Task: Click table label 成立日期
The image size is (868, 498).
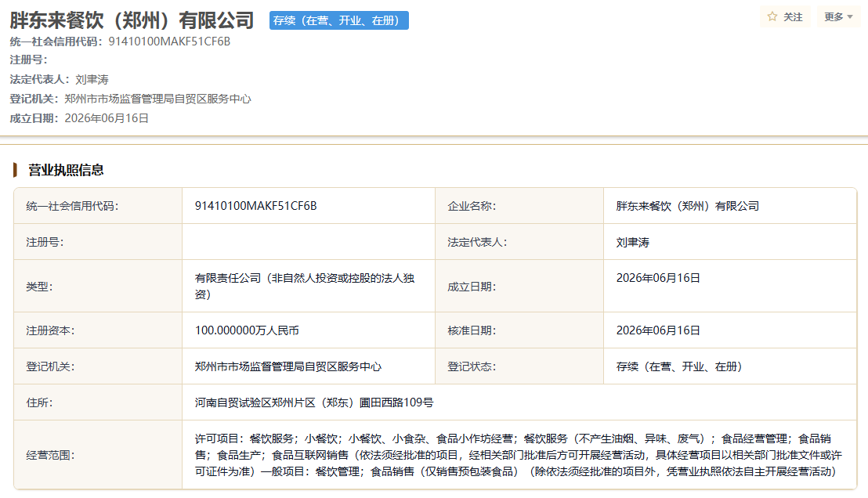Action: [x=472, y=287]
